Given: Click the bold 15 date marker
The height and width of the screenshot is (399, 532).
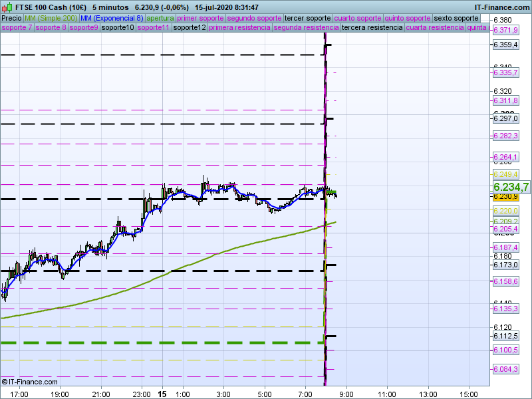Looking at the screenshot, I should coord(162,394).
